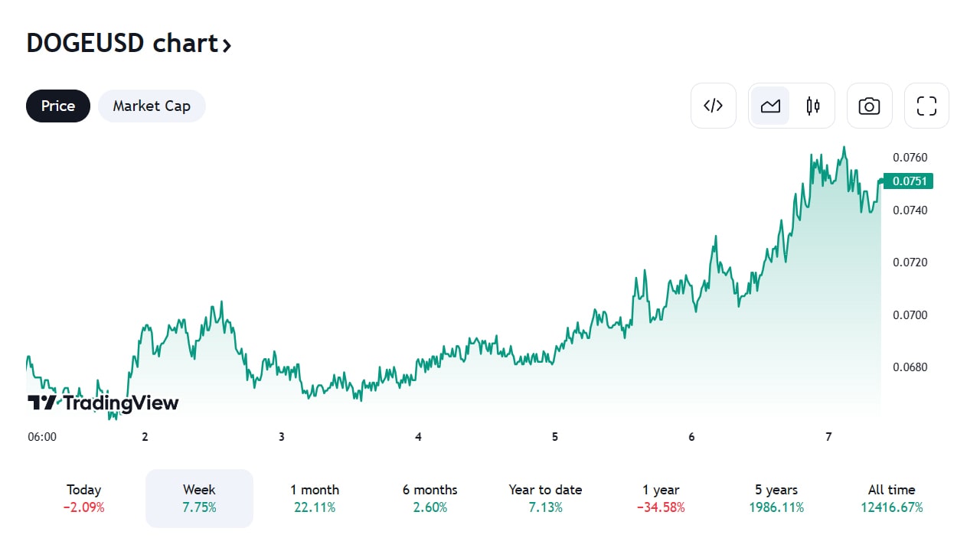Click the date 5 axis marker
Viewport: 980px width, 551px height.
[555, 437]
